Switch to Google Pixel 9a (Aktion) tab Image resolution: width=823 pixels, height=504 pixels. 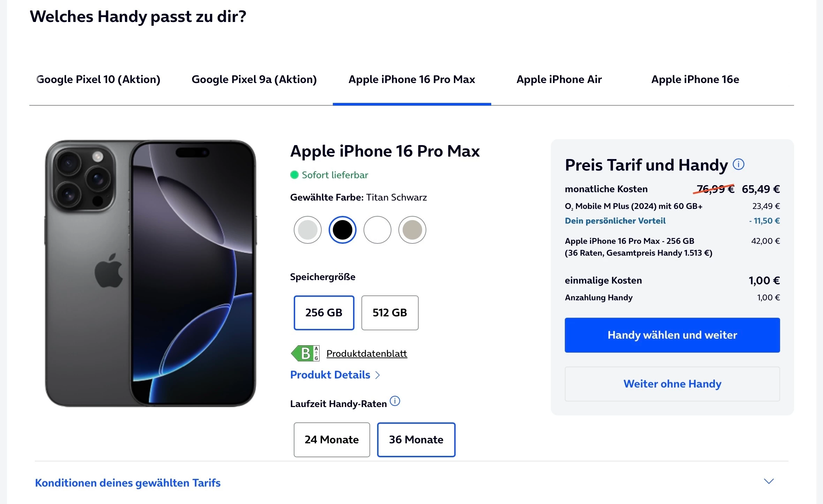coord(254,80)
